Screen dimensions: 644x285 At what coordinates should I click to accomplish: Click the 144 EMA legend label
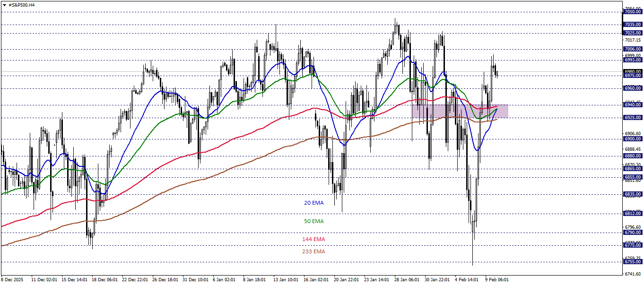coord(313,239)
